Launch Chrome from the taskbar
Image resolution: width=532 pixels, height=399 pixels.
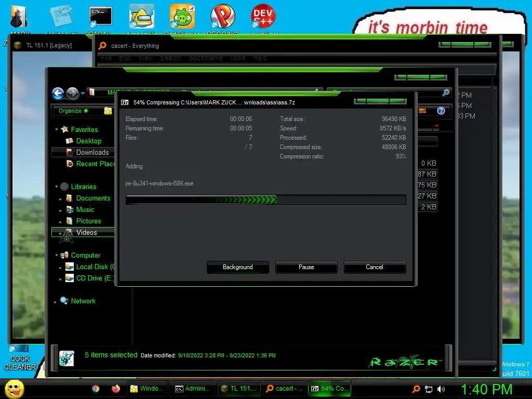[96, 389]
